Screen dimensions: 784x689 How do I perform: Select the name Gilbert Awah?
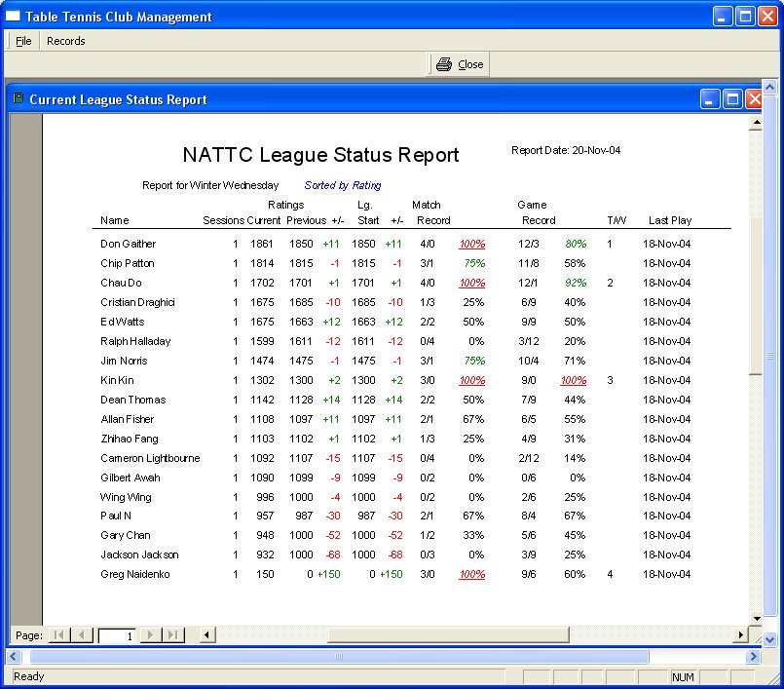tap(130, 478)
